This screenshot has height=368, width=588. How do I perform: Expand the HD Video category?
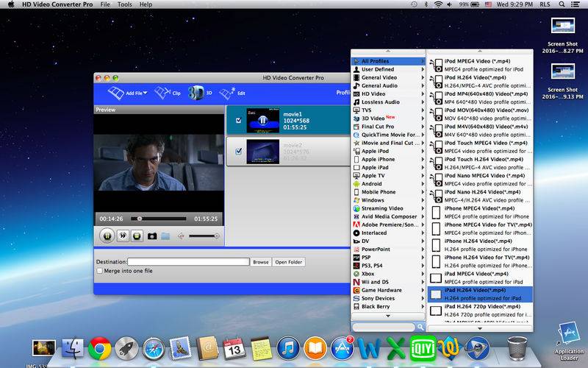(x=388, y=94)
